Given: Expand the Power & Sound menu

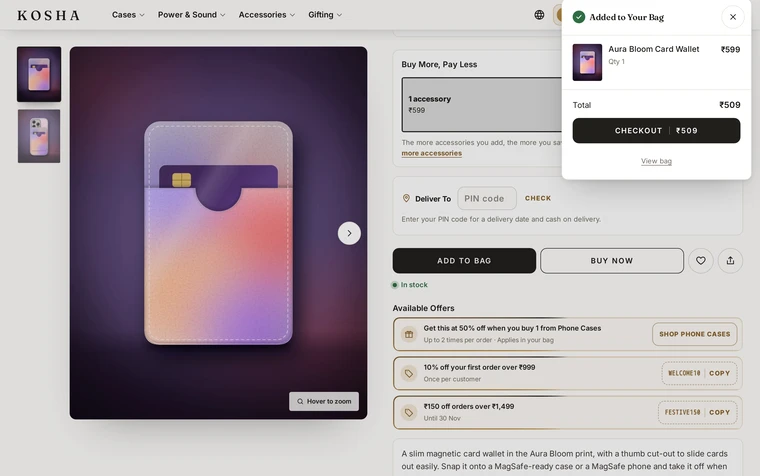Looking at the screenshot, I should tap(191, 15).
